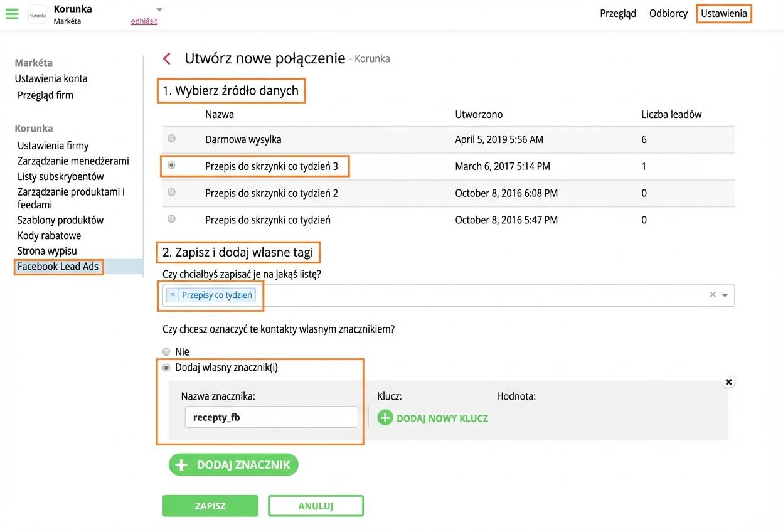
Task: Click the DODAJ NOWY KLUCZ text link
Action: [442, 418]
